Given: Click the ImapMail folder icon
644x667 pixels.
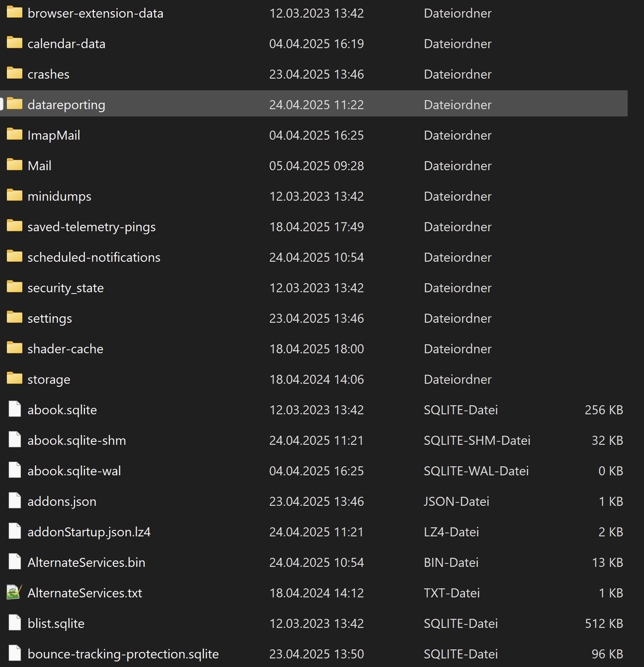Looking at the screenshot, I should tap(14, 135).
